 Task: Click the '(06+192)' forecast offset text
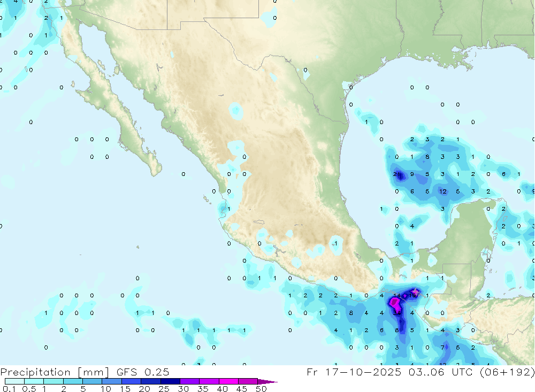click(507, 372)
